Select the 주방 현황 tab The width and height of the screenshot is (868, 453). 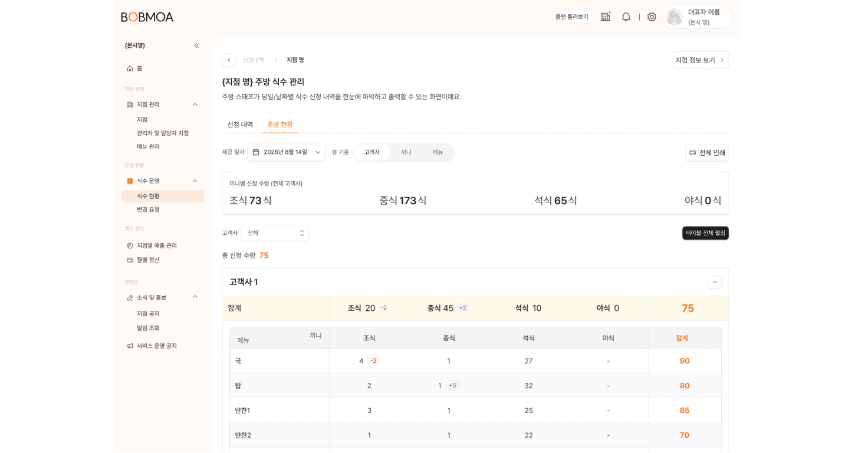(280, 124)
